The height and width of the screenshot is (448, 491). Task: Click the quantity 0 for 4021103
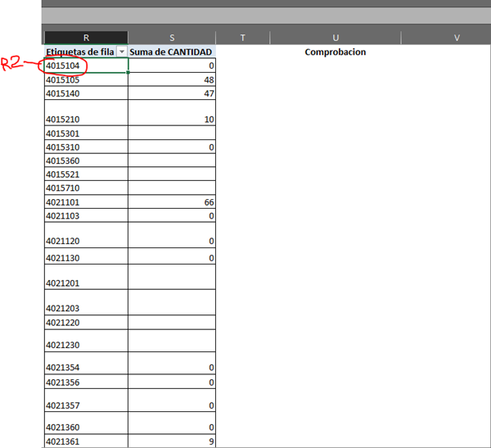(x=172, y=215)
